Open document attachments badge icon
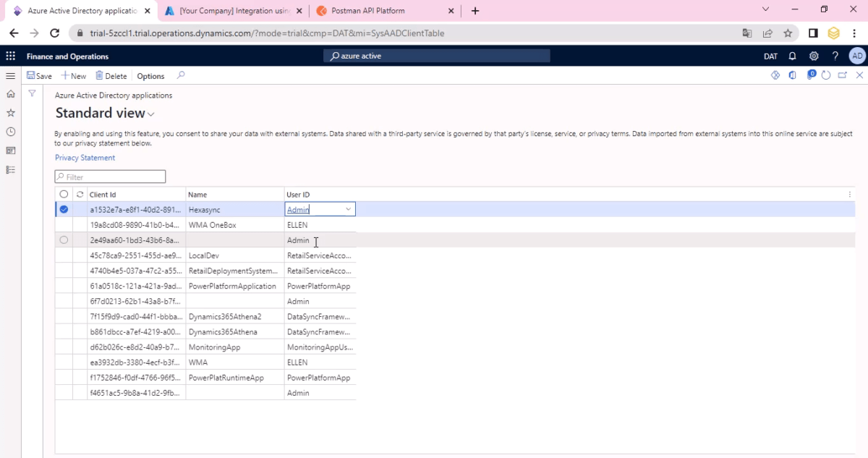The width and height of the screenshot is (868, 458). click(811, 75)
